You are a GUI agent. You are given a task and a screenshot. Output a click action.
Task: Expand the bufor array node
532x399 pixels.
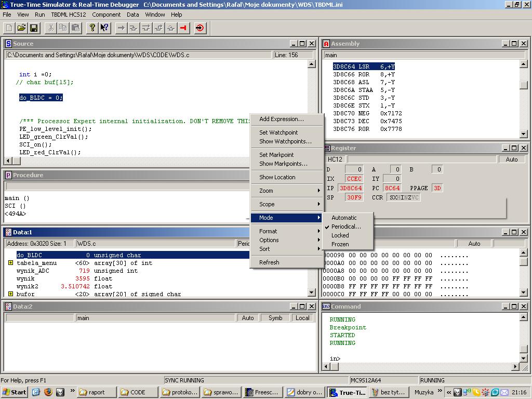(10, 294)
